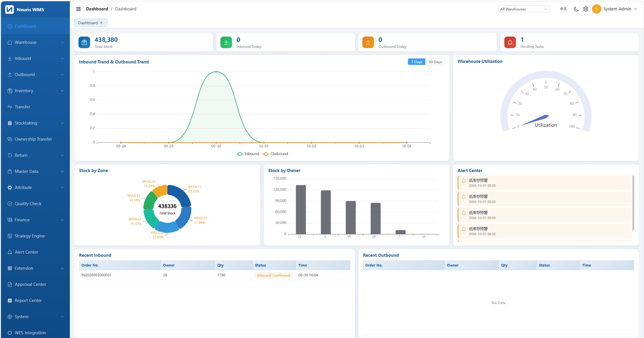Click the Return sidebar icon
The image size is (644, 338).
point(10,155)
